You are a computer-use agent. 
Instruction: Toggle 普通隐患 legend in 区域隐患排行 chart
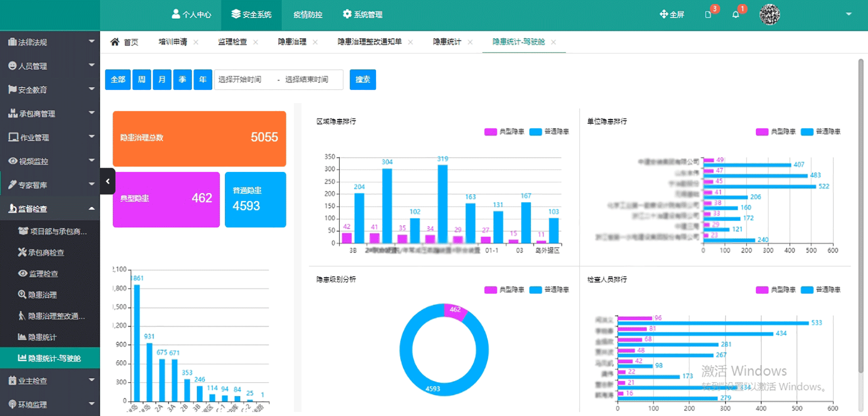click(549, 132)
